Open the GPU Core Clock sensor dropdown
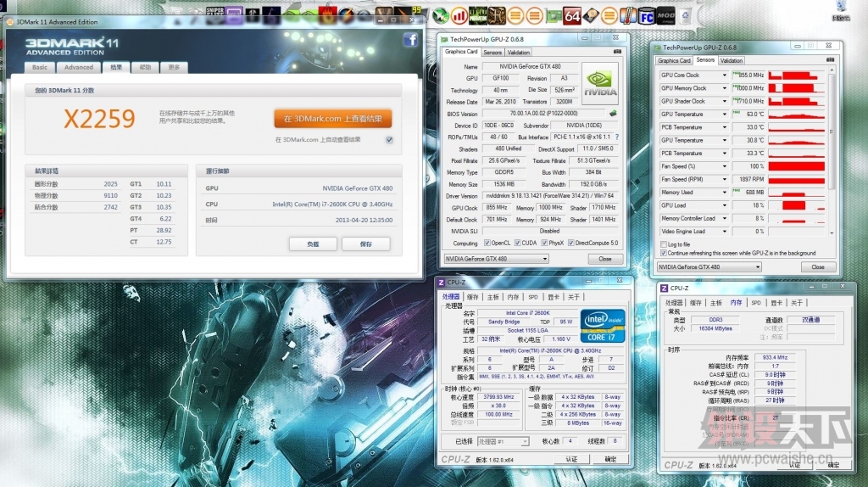The width and height of the screenshot is (868, 487). click(x=724, y=75)
